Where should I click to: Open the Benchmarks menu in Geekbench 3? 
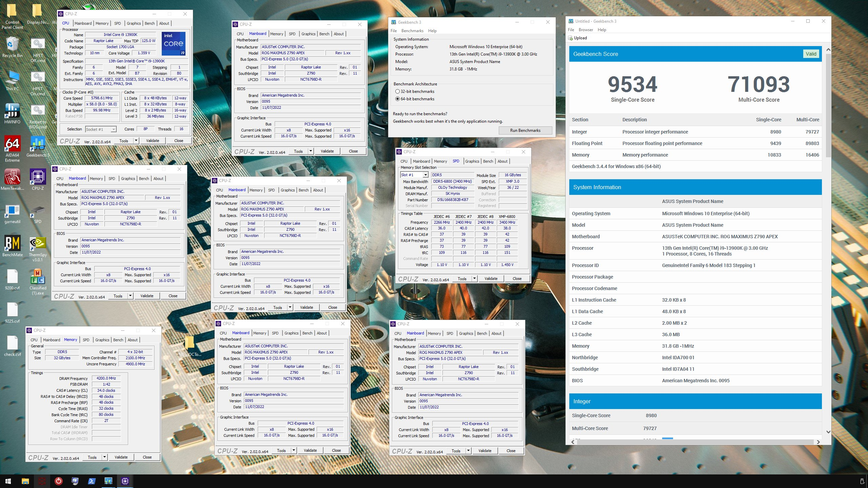pos(412,31)
